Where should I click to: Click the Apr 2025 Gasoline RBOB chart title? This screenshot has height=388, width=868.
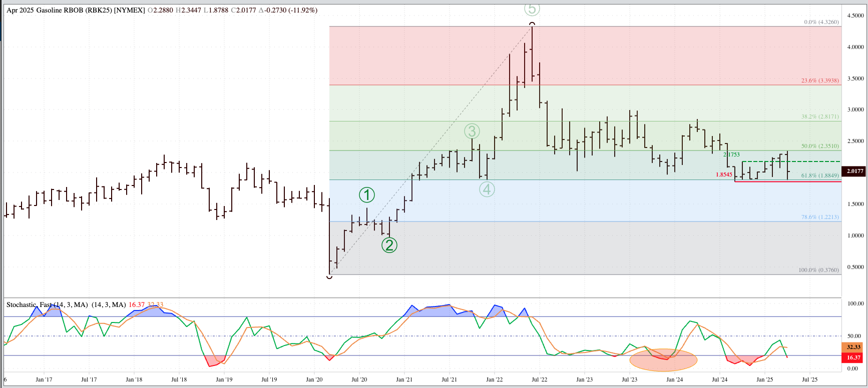(x=75, y=10)
